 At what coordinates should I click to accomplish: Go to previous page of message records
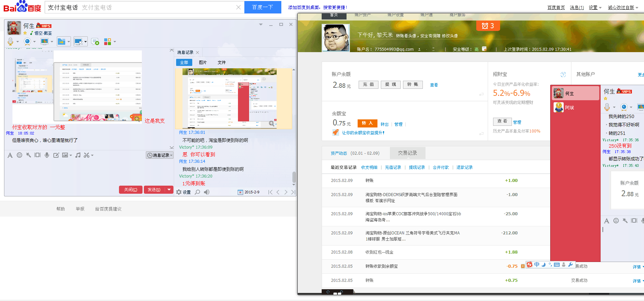tap(278, 192)
